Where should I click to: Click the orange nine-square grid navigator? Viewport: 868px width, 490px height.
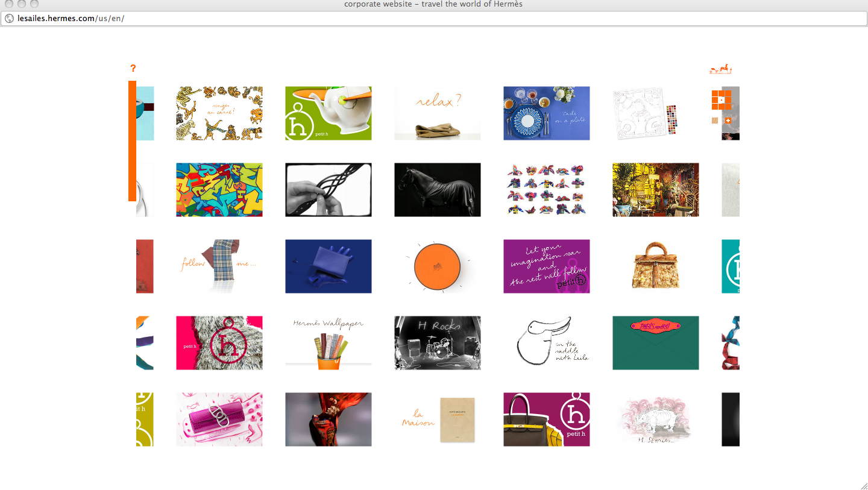point(722,99)
